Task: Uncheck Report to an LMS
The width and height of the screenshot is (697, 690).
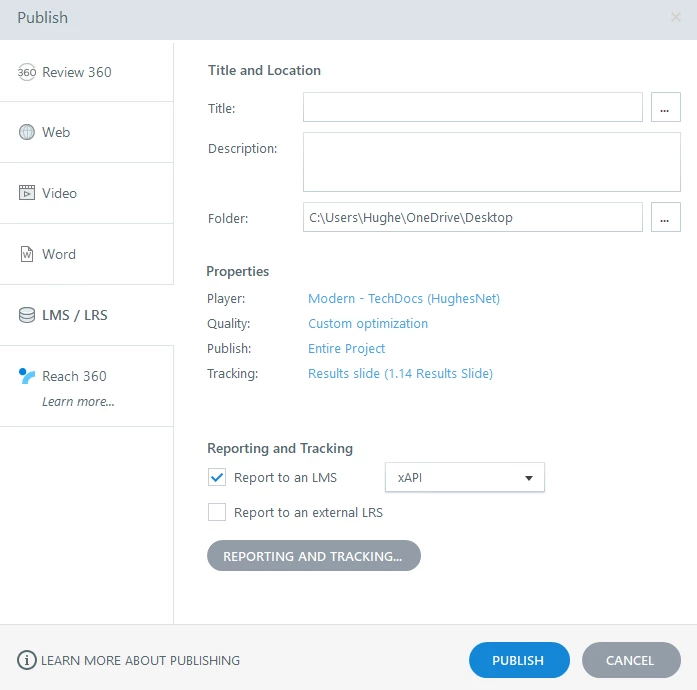Action: 217,477
